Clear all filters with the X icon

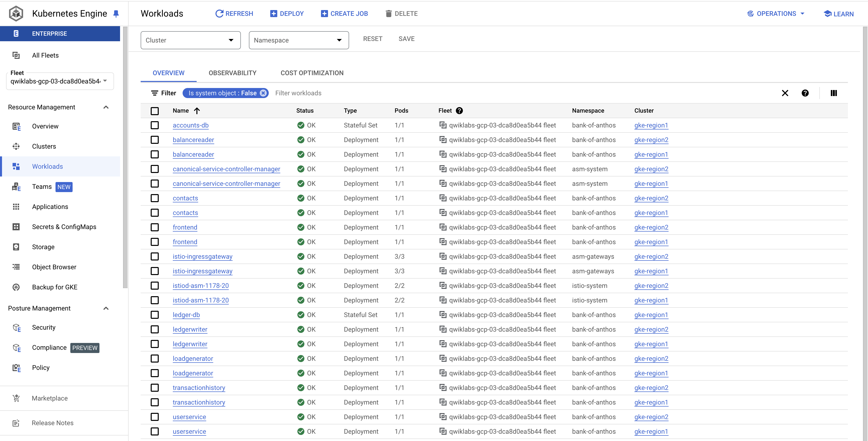point(785,93)
